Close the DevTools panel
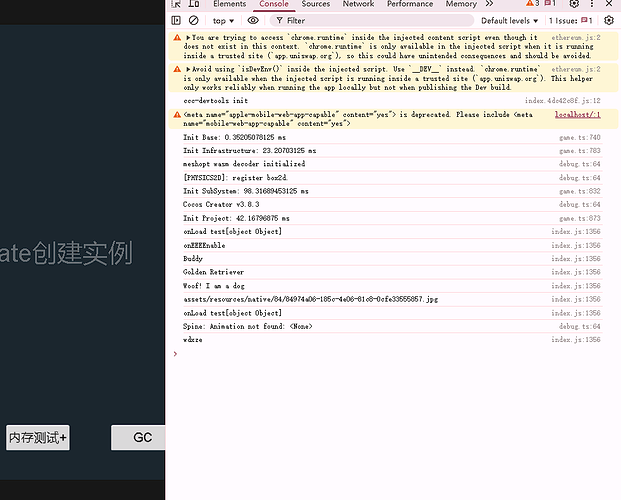 (x=609, y=4)
